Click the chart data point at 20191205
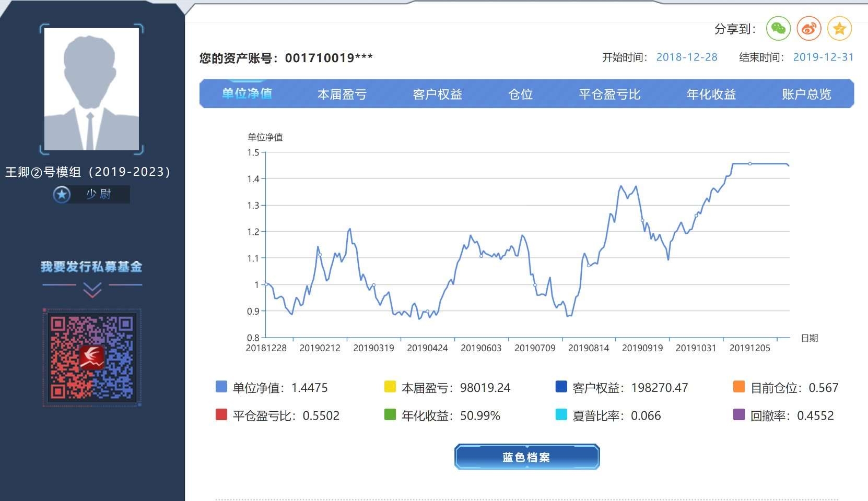 pos(750,164)
